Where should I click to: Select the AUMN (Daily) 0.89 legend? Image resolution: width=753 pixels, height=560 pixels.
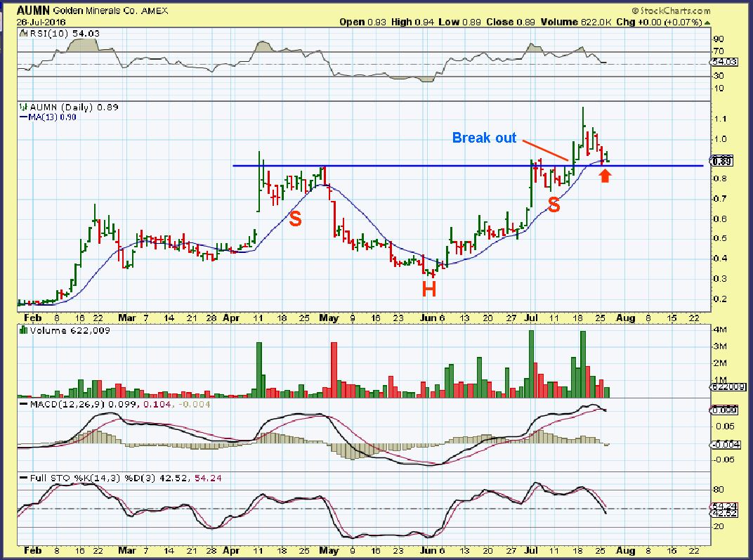pos(74,107)
